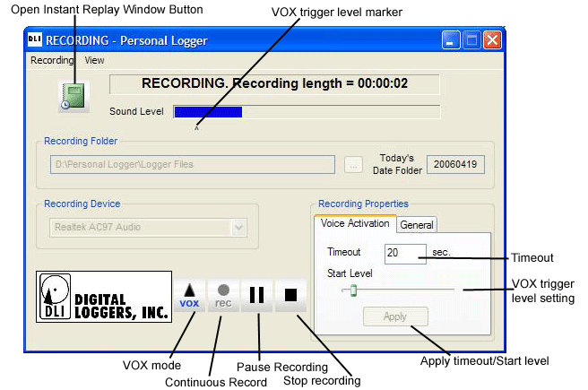Open the Recording menu
588x390 pixels.
pos(52,60)
